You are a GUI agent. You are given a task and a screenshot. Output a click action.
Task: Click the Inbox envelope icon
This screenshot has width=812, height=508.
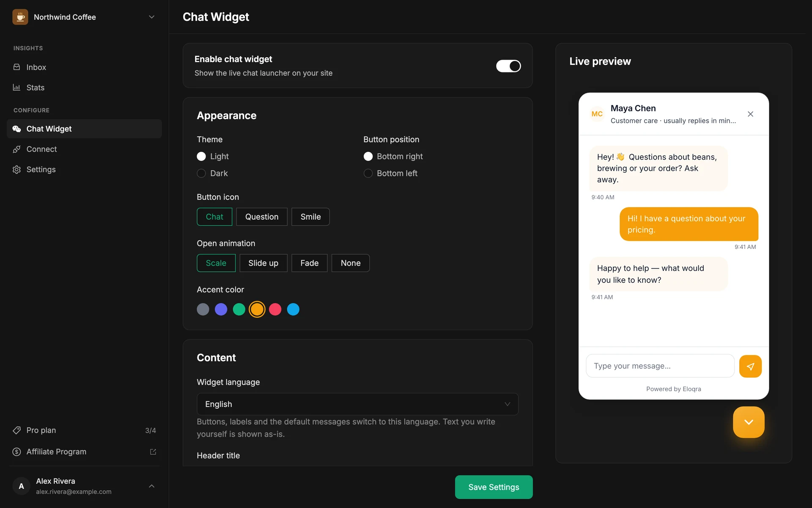coord(16,67)
